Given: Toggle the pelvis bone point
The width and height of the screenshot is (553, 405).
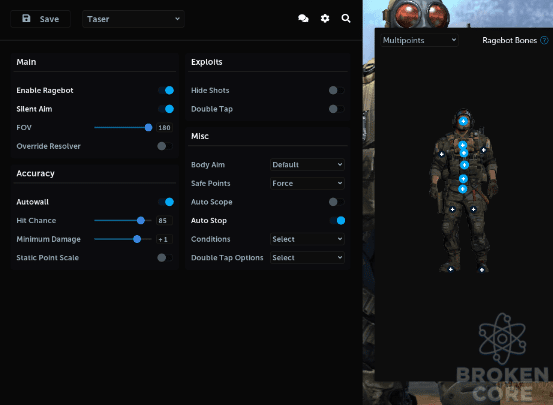Looking at the screenshot, I should pos(463,189).
